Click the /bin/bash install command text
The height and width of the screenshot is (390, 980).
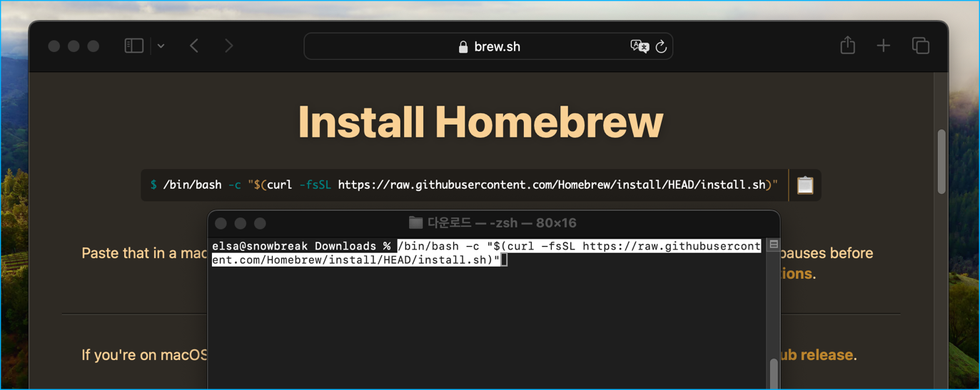click(x=464, y=185)
